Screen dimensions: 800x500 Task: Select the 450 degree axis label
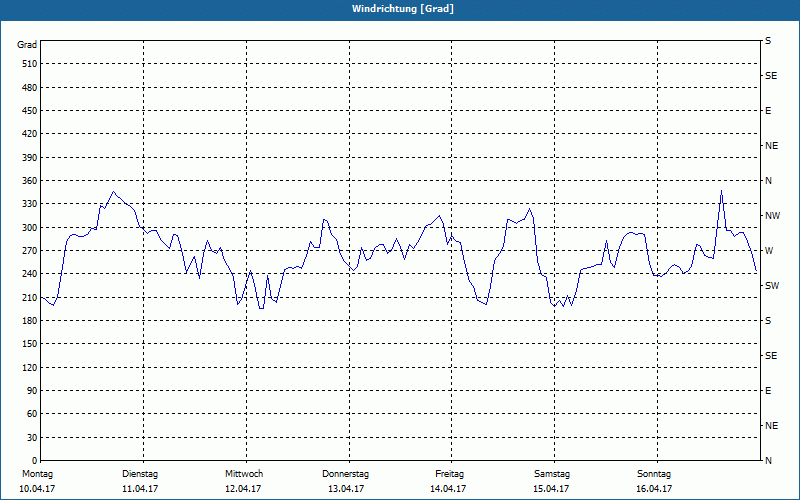(x=30, y=111)
